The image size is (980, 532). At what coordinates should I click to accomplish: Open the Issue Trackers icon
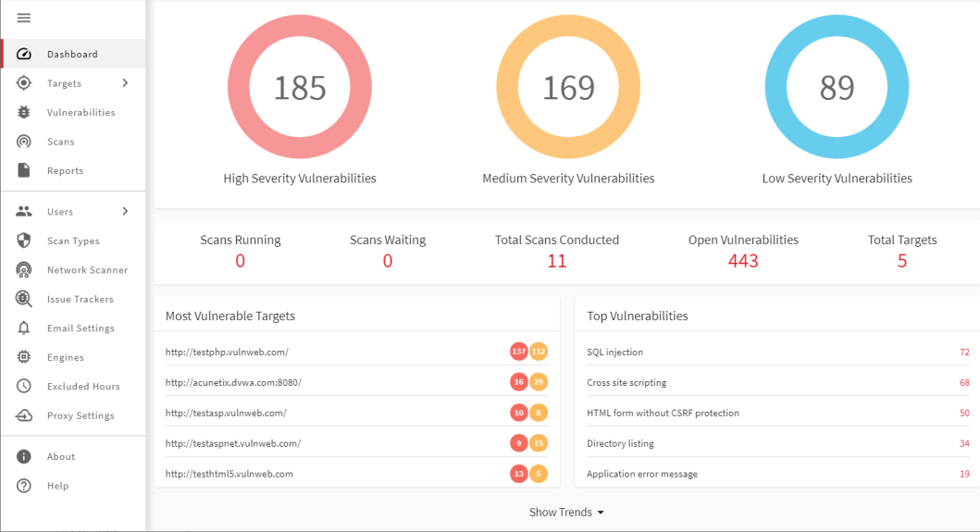pos(24,299)
